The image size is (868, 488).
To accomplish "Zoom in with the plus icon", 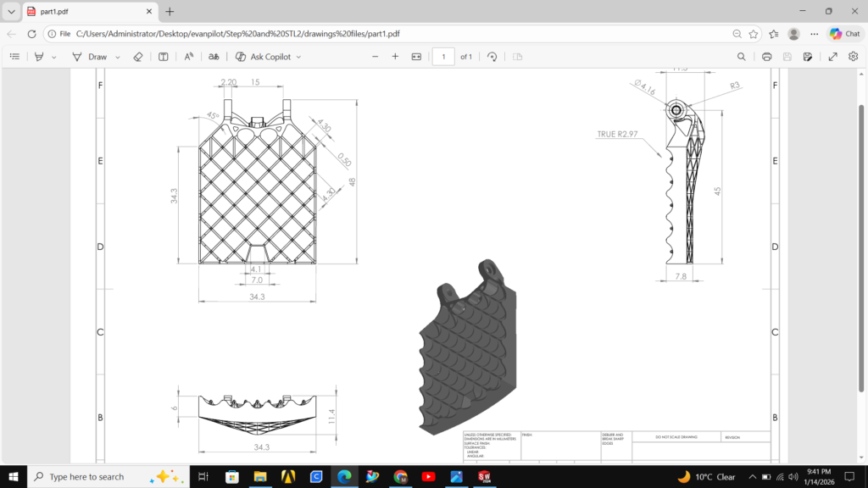I will [x=395, y=57].
